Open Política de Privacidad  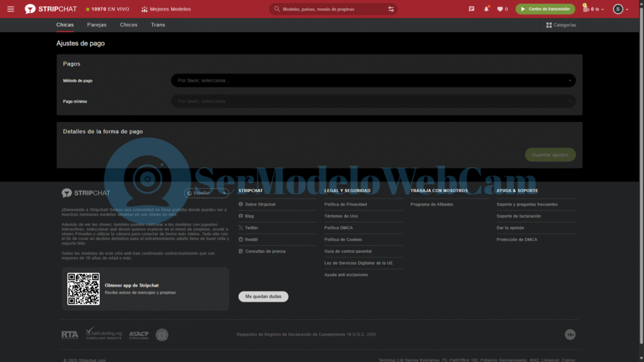pos(345,204)
